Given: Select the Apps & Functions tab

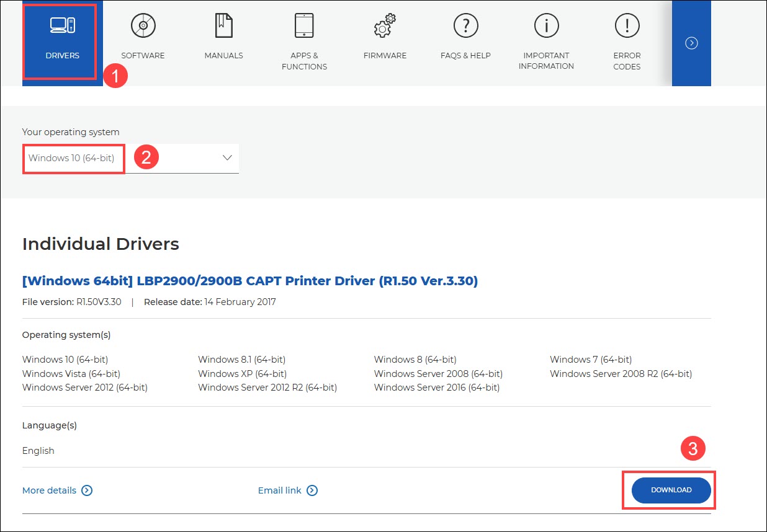Looking at the screenshot, I should (x=304, y=43).
